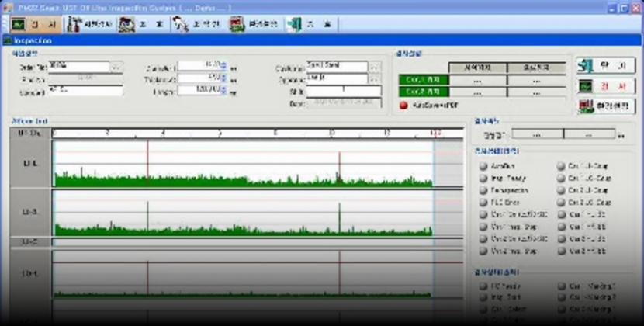The image size is (644, 326).
Task: Click the application icon in the window title
Action: 8,8
